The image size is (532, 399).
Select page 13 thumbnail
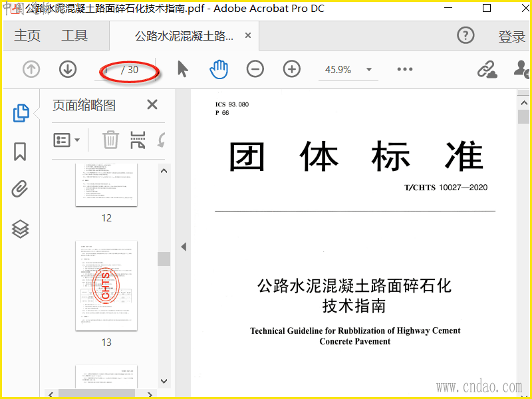106,285
